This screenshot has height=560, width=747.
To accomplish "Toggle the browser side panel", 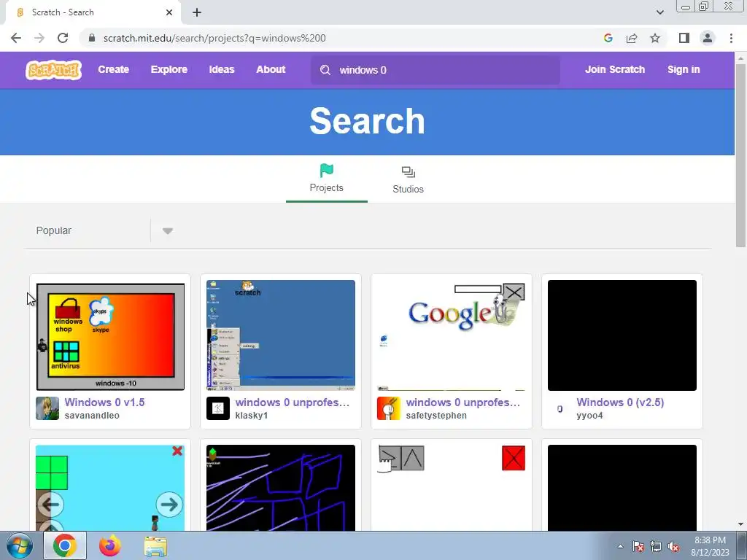I will coord(684,38).
